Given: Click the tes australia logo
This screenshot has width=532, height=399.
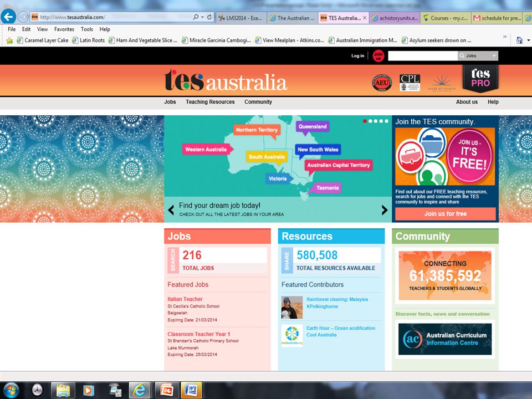Looking at the screenshot, I should (x=226, y=81).
